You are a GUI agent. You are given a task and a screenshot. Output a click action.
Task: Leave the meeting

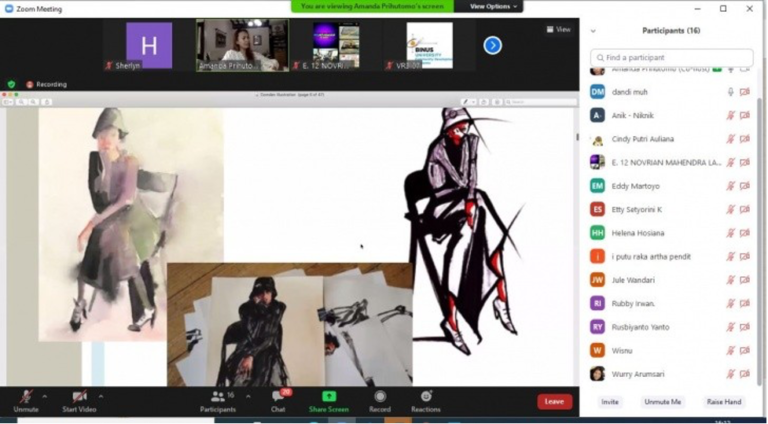pyautogui.click(x=554, y=401)
